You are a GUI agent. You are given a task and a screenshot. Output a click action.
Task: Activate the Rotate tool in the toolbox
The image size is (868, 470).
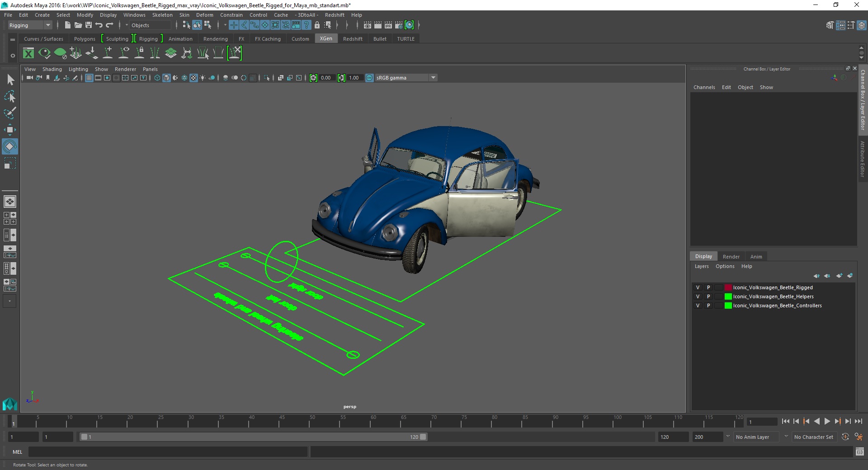click(x=10, y=146)
